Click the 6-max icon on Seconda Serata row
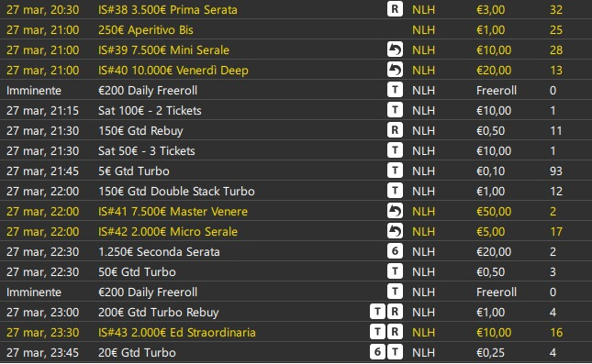The width and height of the screenshot is (592, 364). tap(395, 251)
